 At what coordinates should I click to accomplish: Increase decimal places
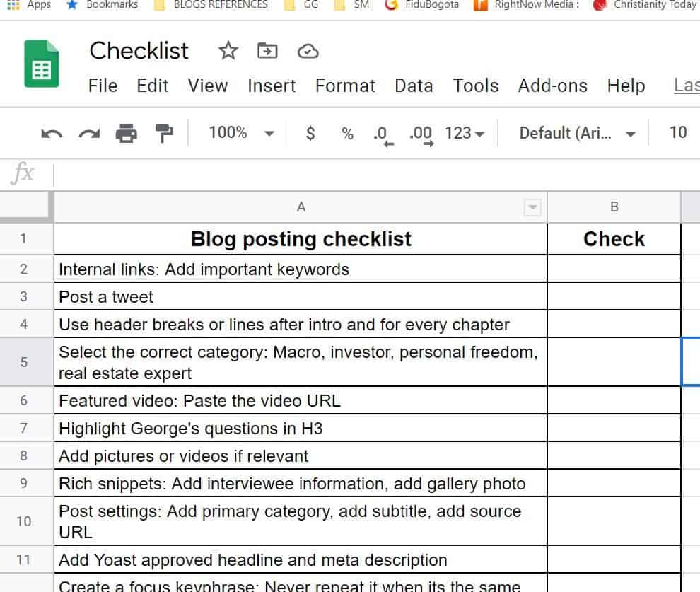pos(421,135)
